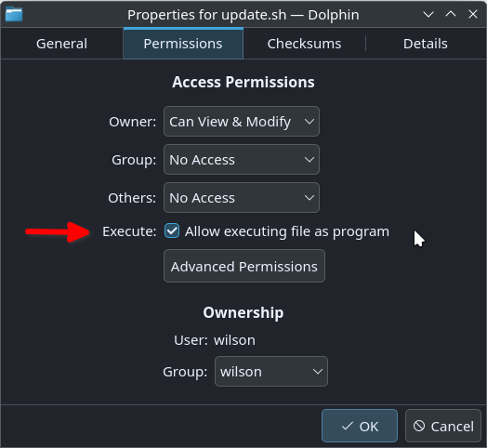Open the Advanced Permissions dialog
Screen dimensions: 487x448
(x=244, y=266)
